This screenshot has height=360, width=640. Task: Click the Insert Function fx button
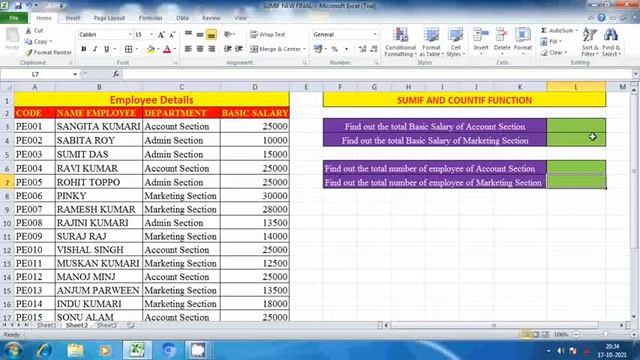pos(116,74)
